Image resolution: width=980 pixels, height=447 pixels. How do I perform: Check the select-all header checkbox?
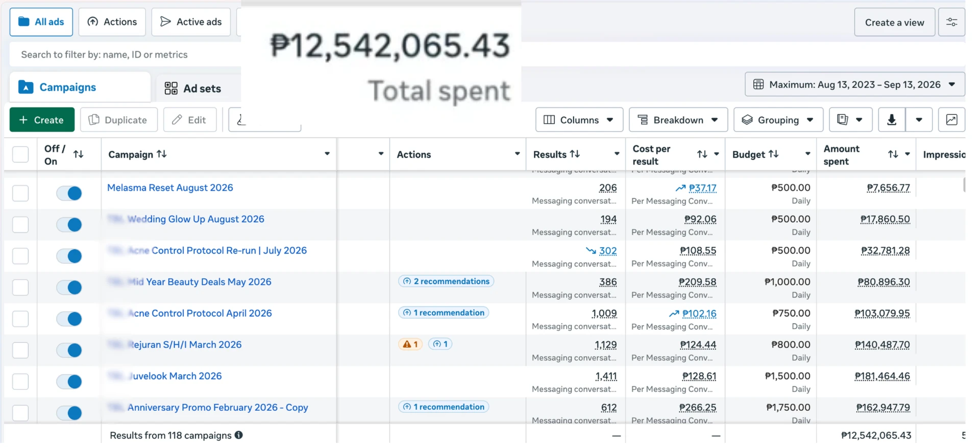(20, 154)
